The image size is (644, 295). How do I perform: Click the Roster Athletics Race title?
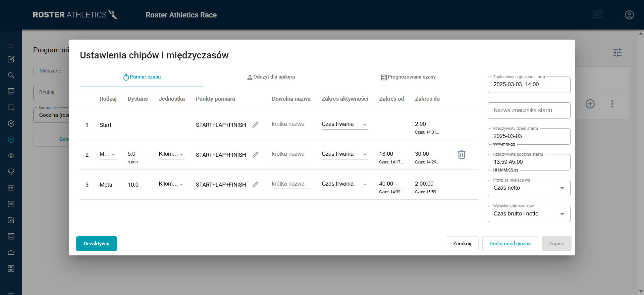[181, 15]
